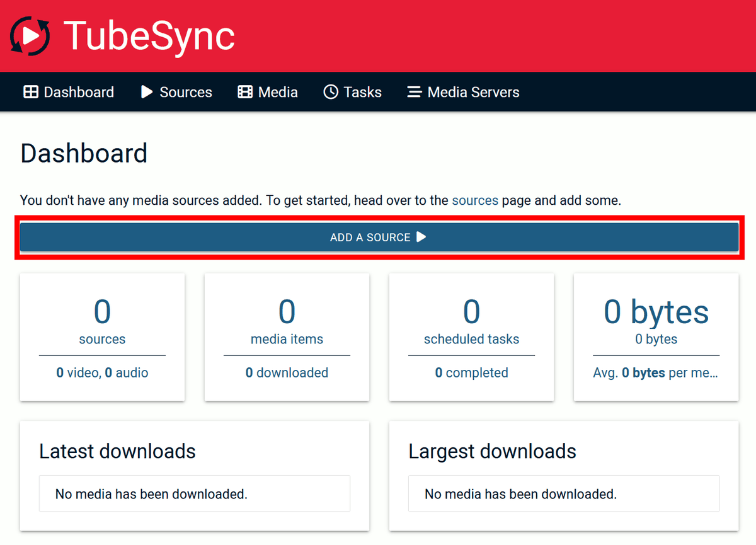Click the TubeSync sync-arrows logo icon
The image size is (756, 545).
tap(30, 36)
